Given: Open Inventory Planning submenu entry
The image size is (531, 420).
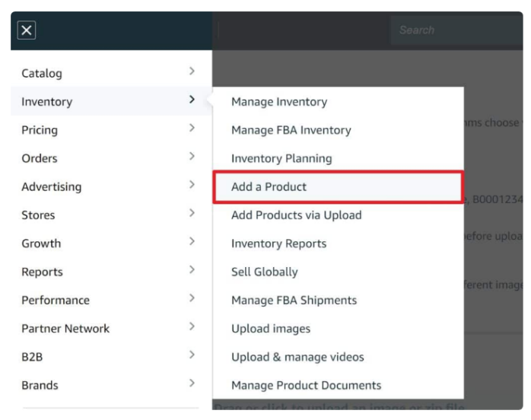Looking at the screenshot, I should pos(338,158).
